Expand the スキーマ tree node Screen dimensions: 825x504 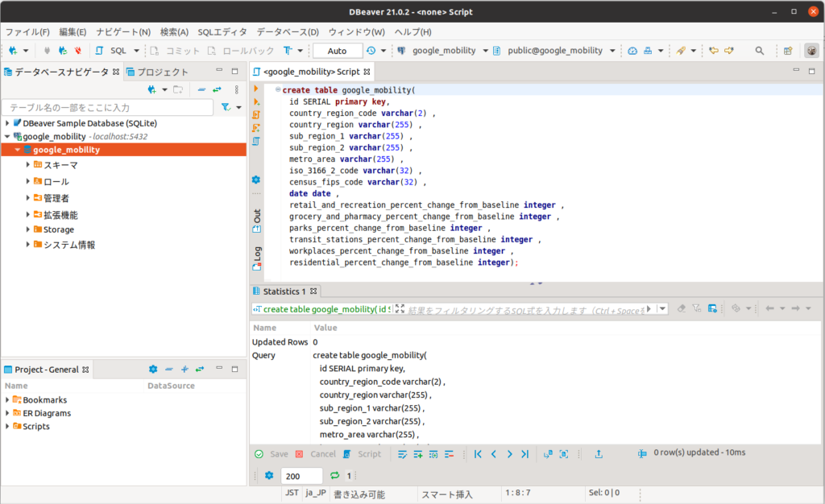coord(27,165)
